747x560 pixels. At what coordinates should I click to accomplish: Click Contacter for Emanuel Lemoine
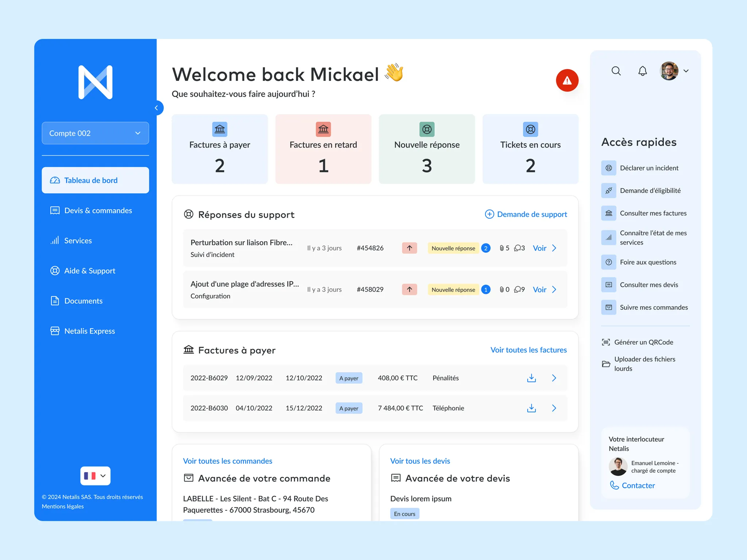pyautogui.click(x=632, y=485)
